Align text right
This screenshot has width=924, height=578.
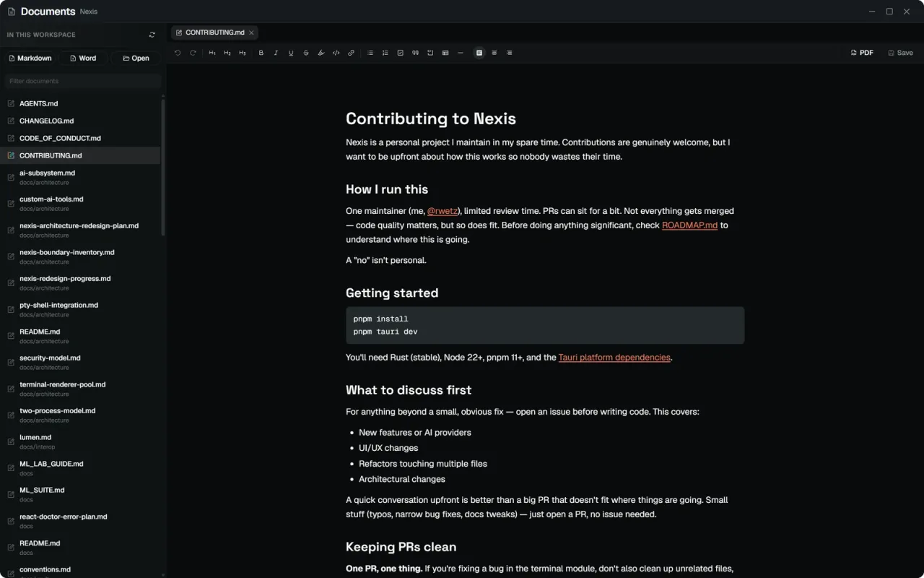pos(510,53)
